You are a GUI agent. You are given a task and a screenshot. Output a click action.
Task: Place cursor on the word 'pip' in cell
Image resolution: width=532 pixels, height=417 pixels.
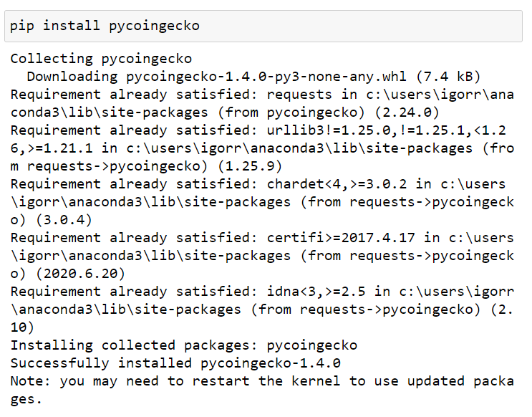[x=22, y=26]
